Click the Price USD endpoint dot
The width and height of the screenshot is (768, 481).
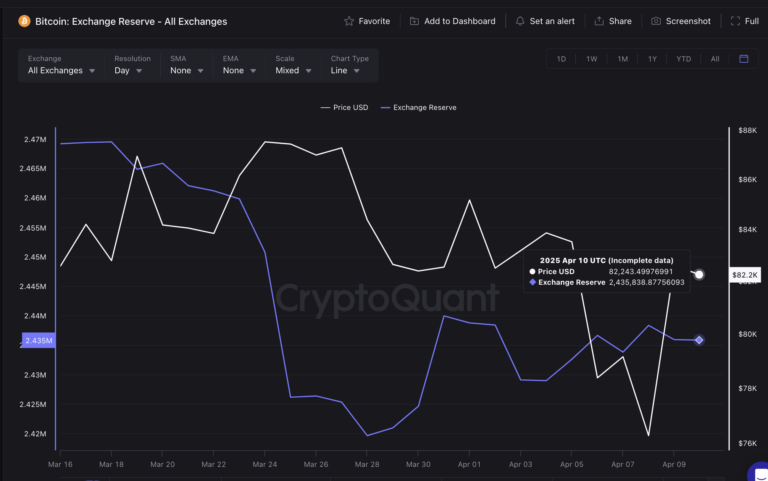(x=700, y=274)
